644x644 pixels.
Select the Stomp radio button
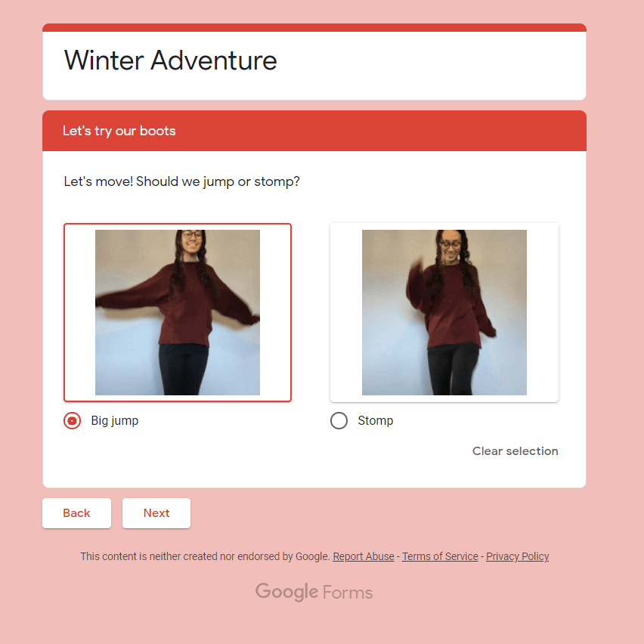[x=339, y=420]
